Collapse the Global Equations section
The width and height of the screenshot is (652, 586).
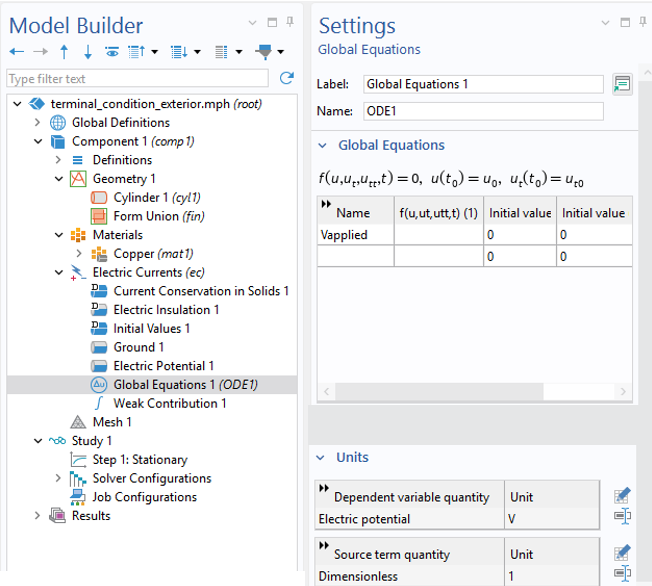click(x=323, y=146)
